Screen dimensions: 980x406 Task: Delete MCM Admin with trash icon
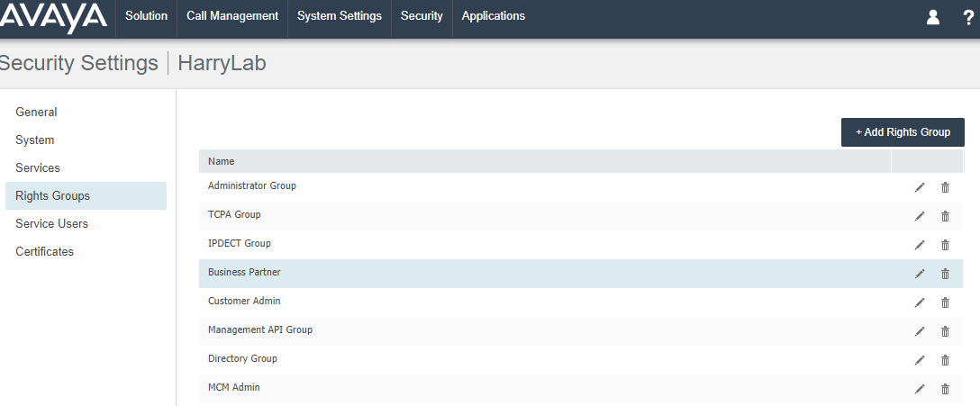click(x=945, y=389)
